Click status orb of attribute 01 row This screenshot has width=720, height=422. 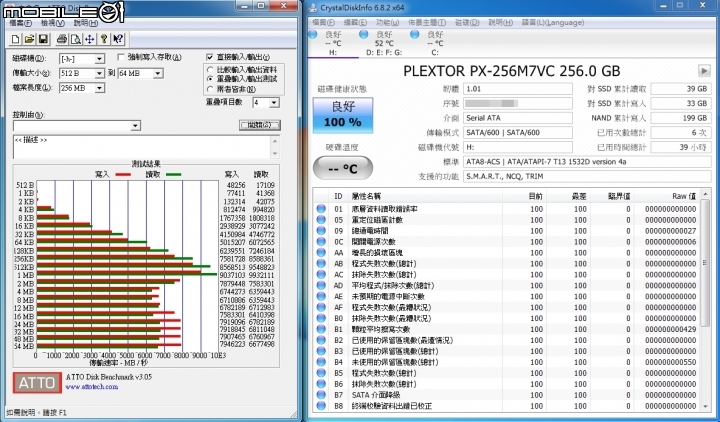point(321,209)
